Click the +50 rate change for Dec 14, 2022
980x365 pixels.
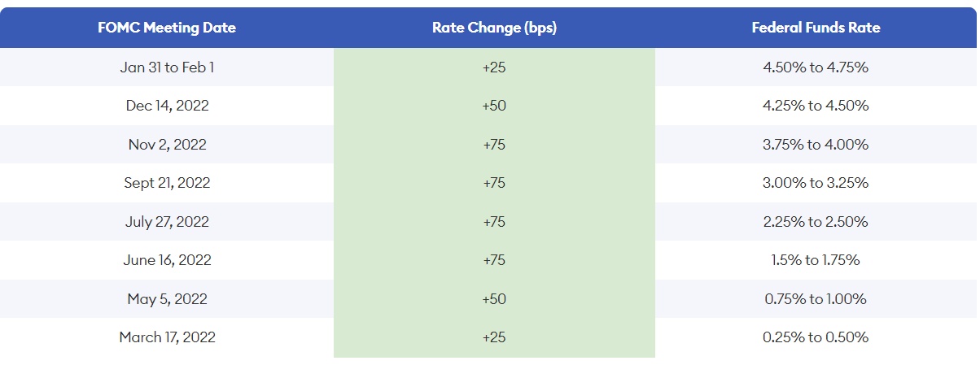[494, 106]
